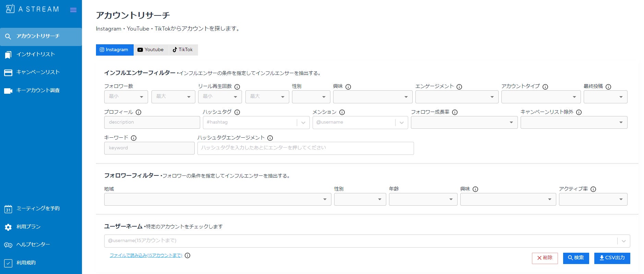Switch to the Youtube tab
The height and width of the screenshot is (274, 644).
(151, 50)
